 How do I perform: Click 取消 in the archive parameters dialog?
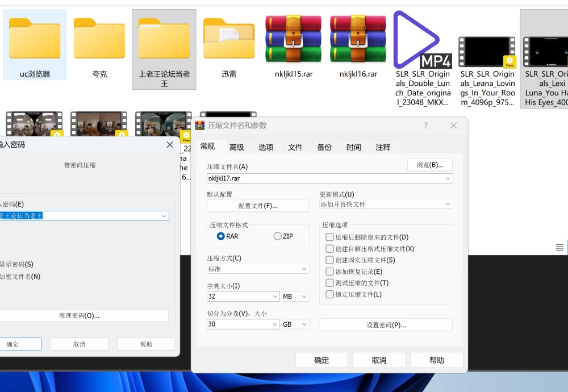coord(379,360)
